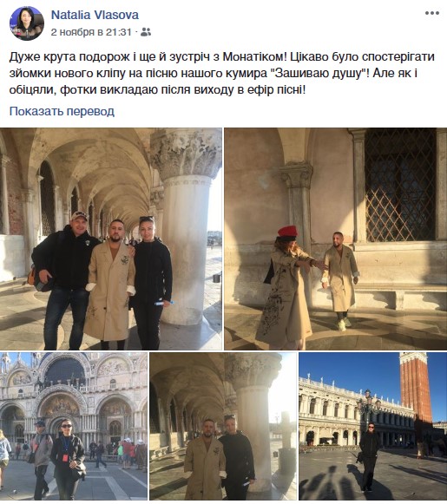The width and height of the screenshot is (447, 504).
Task: Click the friends audience icon beside timestamp
Action: (x=146, y=32)
